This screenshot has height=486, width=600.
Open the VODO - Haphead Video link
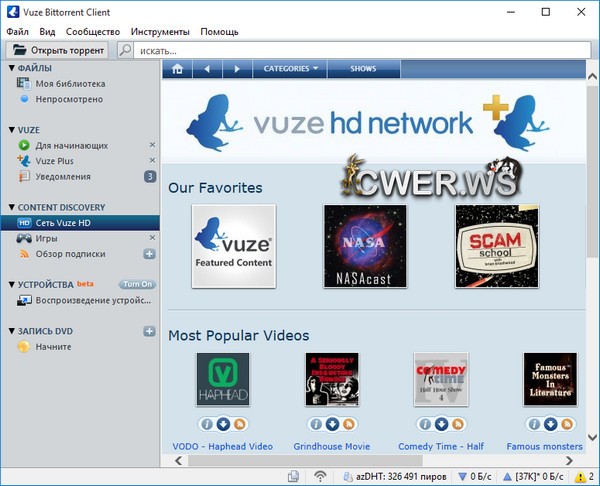pos(223,446)
